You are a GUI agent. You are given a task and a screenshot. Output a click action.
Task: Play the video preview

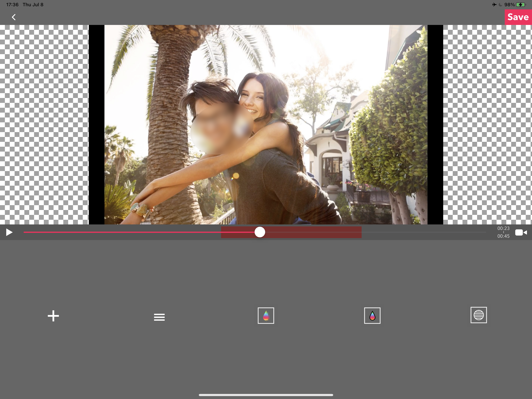click(x=9, y=232)
